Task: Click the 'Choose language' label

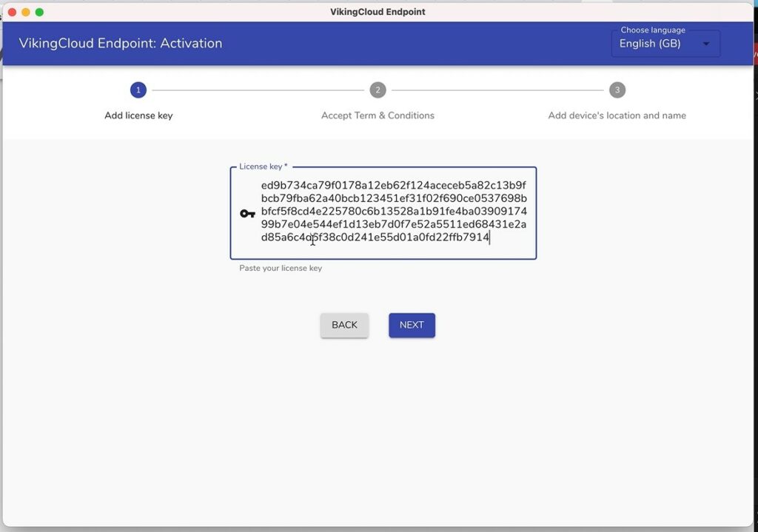Action: pos(653,30)
